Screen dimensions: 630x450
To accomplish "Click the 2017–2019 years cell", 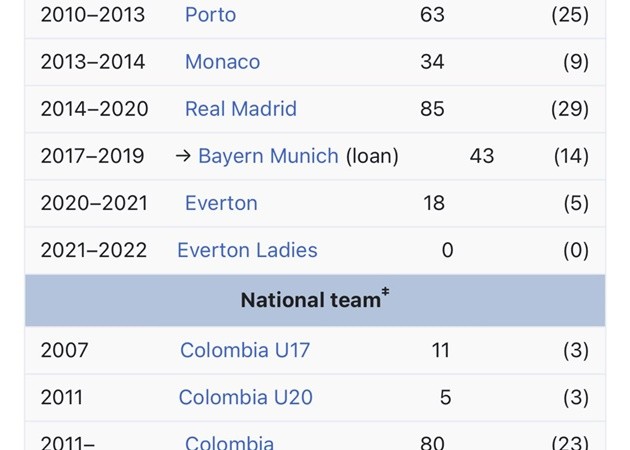I will [x=92, y=156].
